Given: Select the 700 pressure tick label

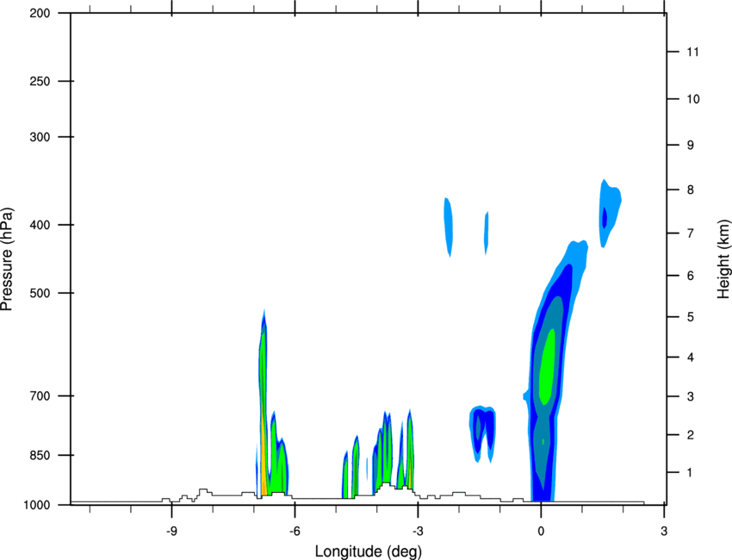Looking at the screenshot, I should click(40, 395).
